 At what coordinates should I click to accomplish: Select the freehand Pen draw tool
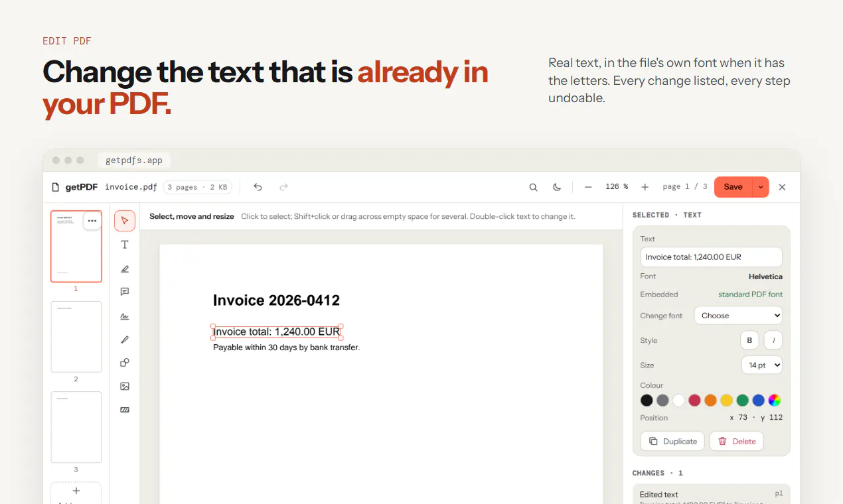pyautogui.click(x=125, y=340)
